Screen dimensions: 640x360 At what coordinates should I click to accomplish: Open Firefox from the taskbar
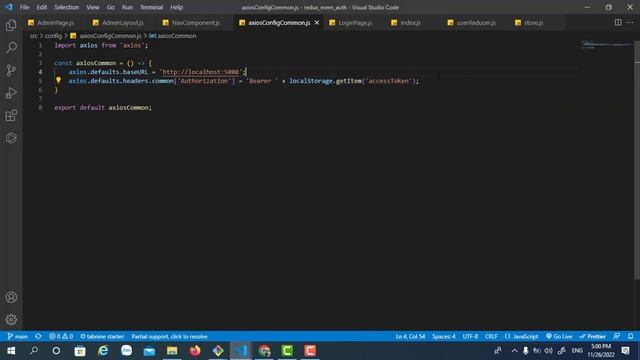click(195, 351)
